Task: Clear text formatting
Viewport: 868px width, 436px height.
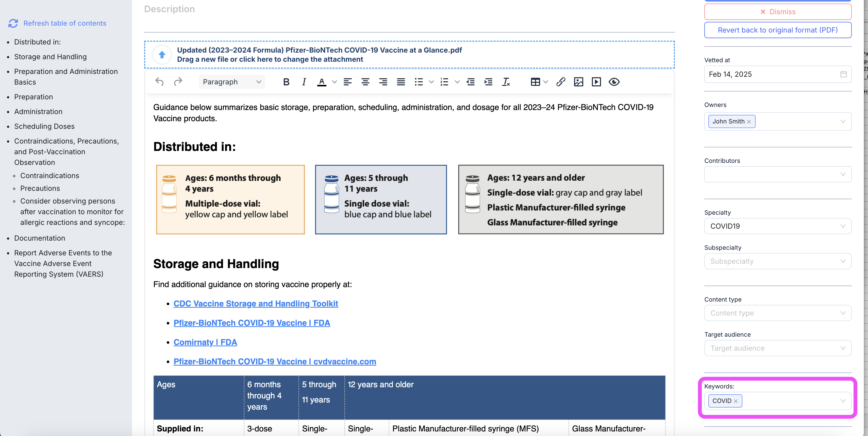Action: [x=506, y=82]
